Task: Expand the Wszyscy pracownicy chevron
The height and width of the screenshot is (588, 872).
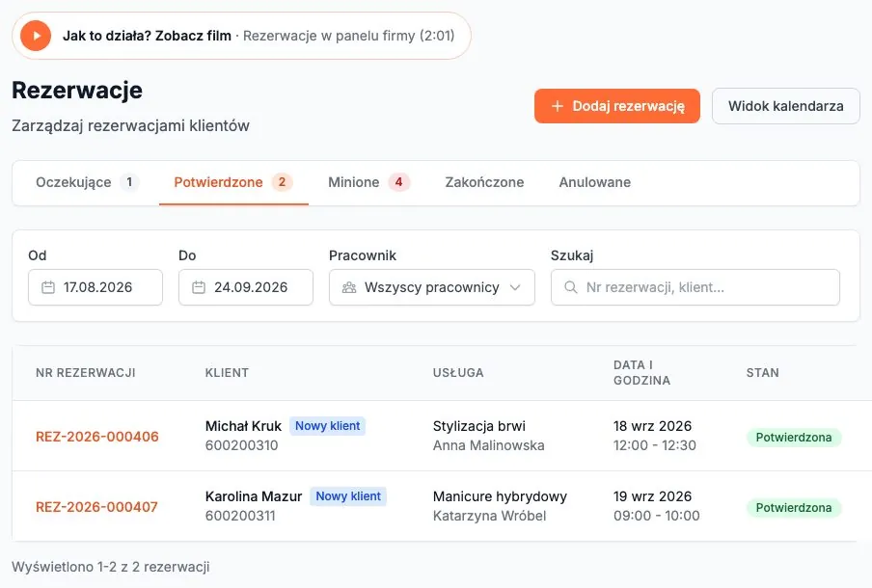Action: (515, 287)
